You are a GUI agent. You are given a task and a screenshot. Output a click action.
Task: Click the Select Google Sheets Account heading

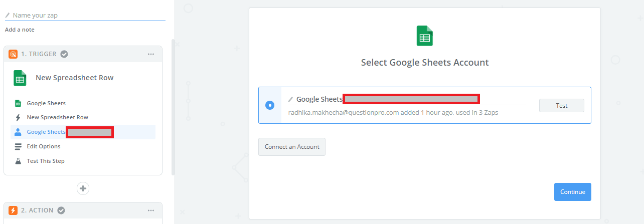pyautogui.click(x=425, y=63)
